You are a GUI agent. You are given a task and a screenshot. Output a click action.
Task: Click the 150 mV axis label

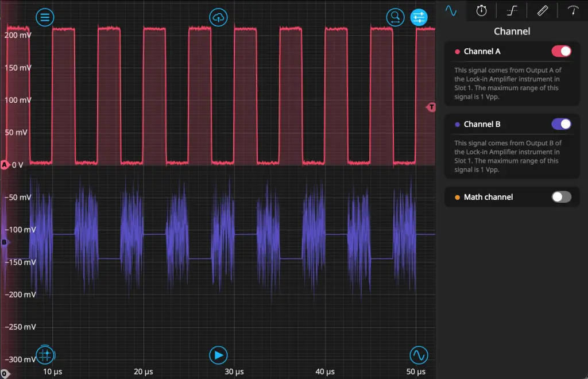click(18, 68)
